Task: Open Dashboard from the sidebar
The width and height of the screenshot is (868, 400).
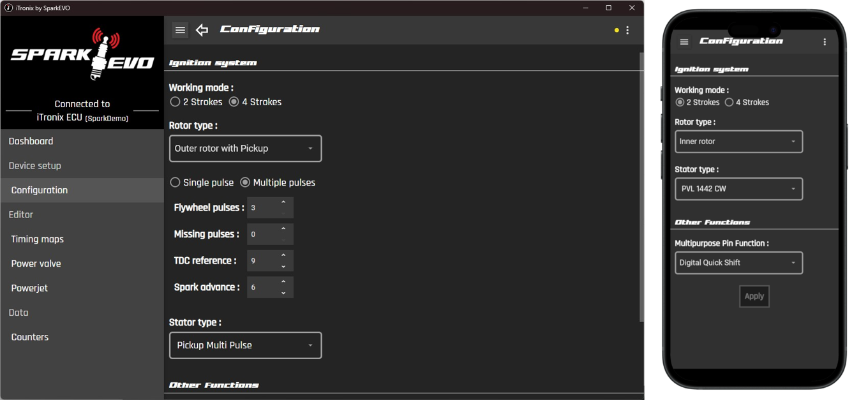Action: click(x=31, y=141)
